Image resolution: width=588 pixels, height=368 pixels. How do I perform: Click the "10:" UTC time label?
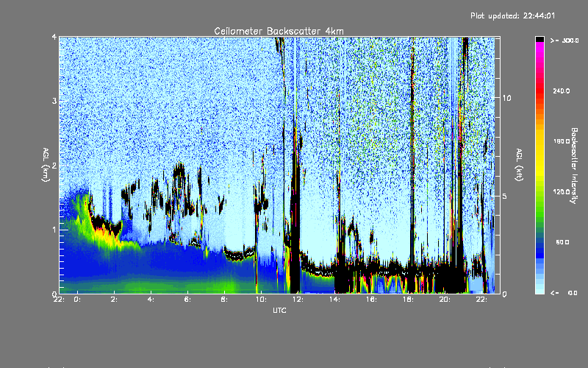(262, 300)
